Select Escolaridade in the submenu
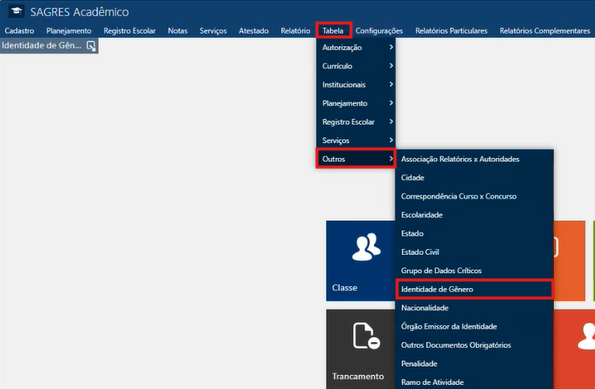The height and width of the screenshot is (389, 595). pos(474,215)
